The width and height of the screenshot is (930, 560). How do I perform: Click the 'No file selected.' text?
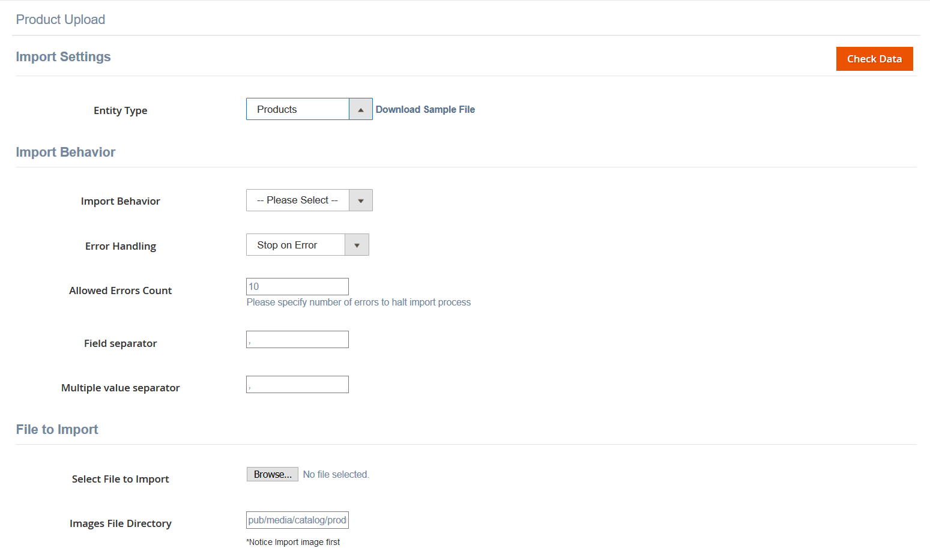(336, 474)
